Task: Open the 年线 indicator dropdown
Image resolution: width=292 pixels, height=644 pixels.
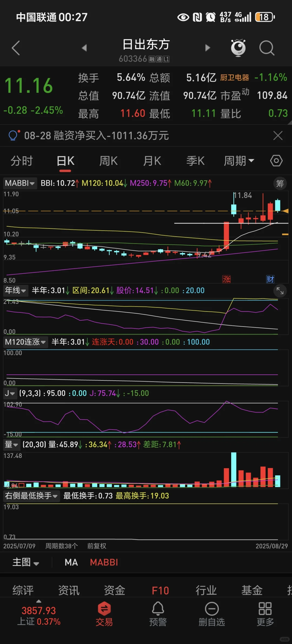Action: (x=16, y=291)
